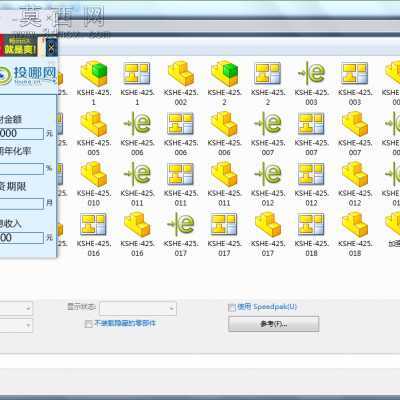Select part file KSHE-425.016

click(137, 234)
